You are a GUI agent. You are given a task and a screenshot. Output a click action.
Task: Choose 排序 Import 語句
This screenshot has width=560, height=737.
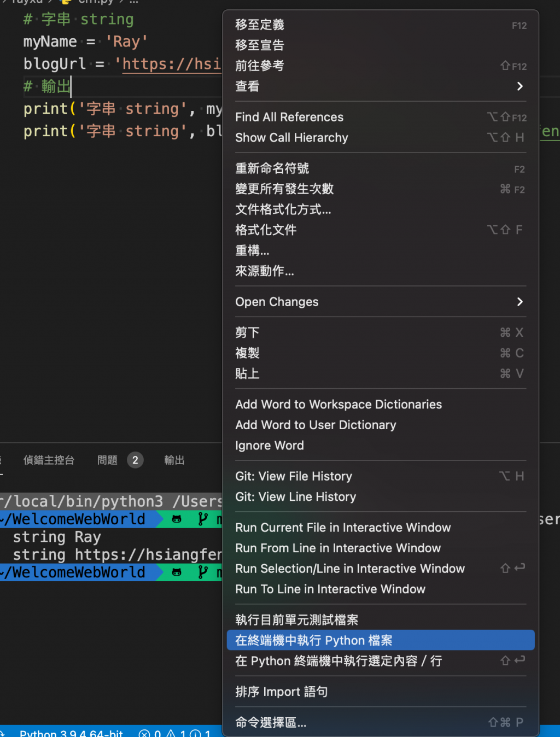[381, 692]
